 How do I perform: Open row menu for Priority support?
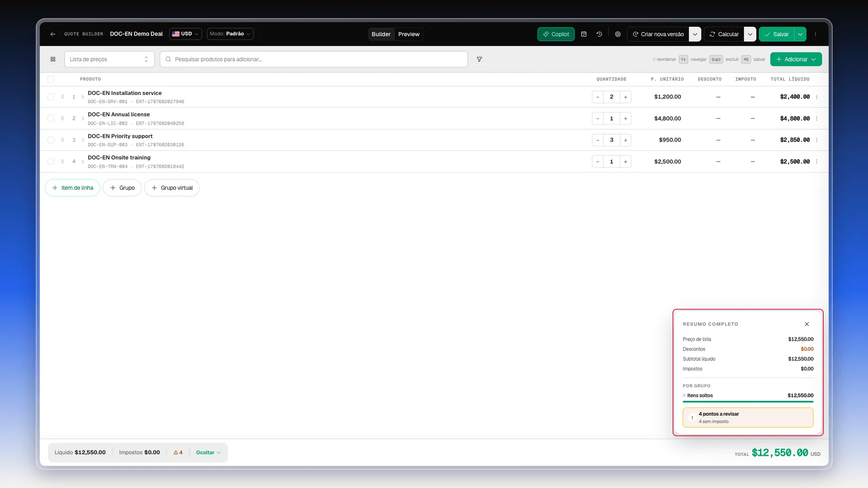coord(816,140)
